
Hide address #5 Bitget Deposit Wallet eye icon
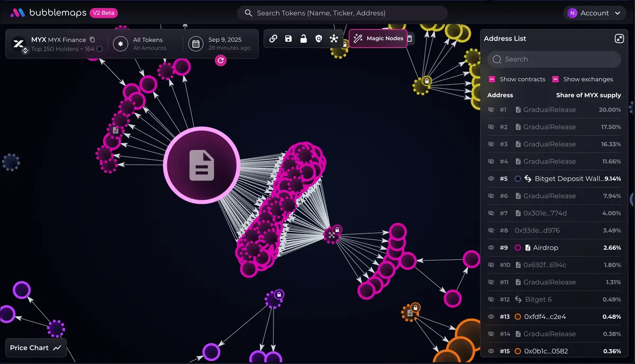[x=491, y=179]
